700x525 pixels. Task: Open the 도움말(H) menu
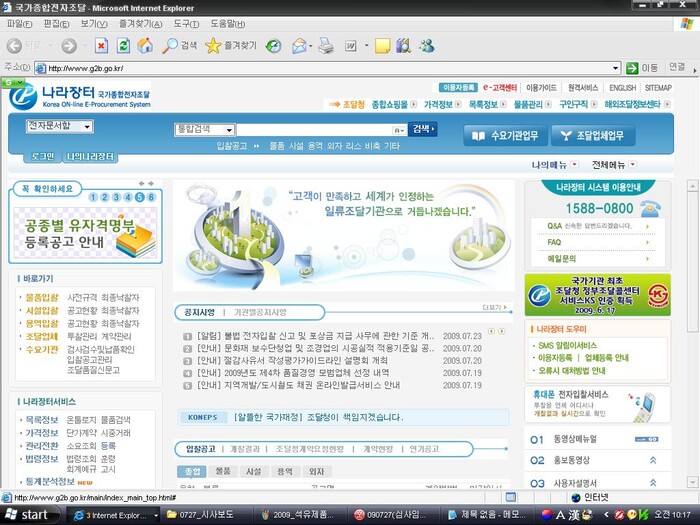tap(228, 24)
